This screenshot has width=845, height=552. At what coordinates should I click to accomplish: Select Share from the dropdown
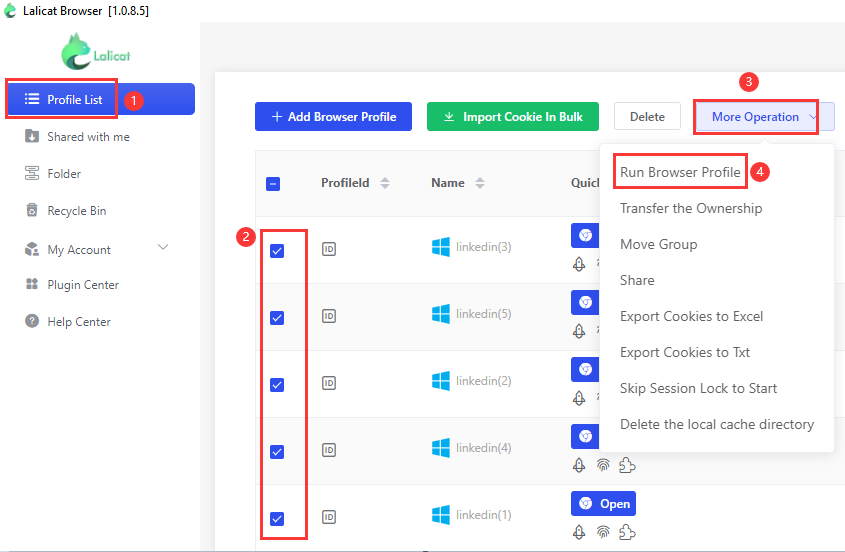click(637, 280)
